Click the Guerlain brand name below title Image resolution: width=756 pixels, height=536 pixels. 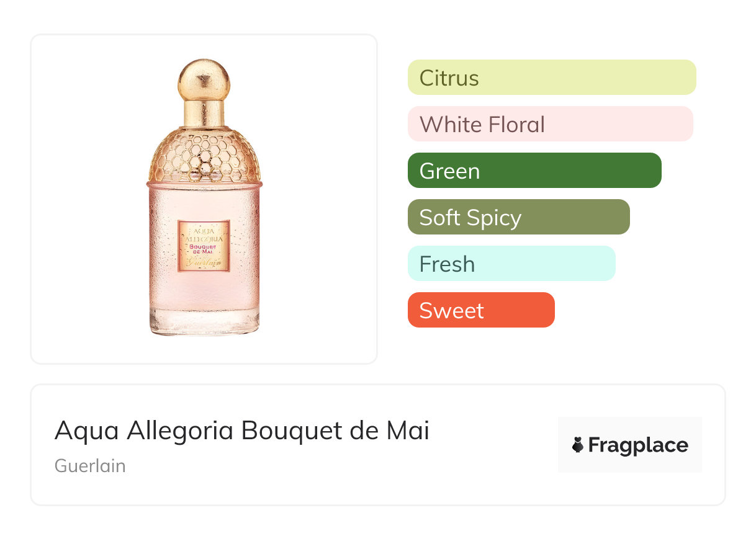pyautogui.click(x=90, y=466)
